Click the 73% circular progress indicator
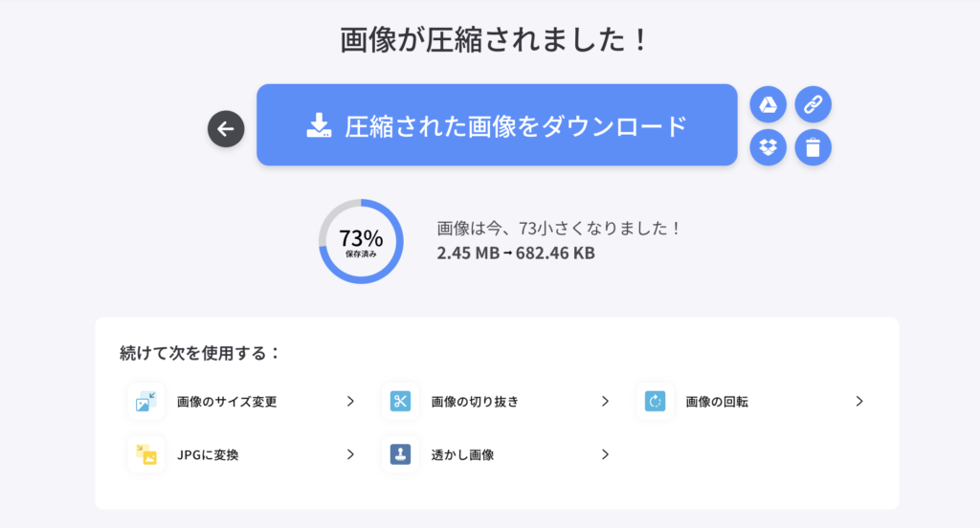The width and height of the screenshot is (980, 528). (361, 241)
